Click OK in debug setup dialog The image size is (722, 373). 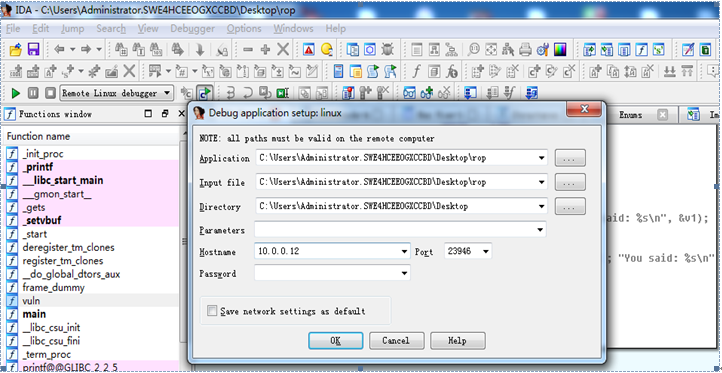(x=335, y=341)
